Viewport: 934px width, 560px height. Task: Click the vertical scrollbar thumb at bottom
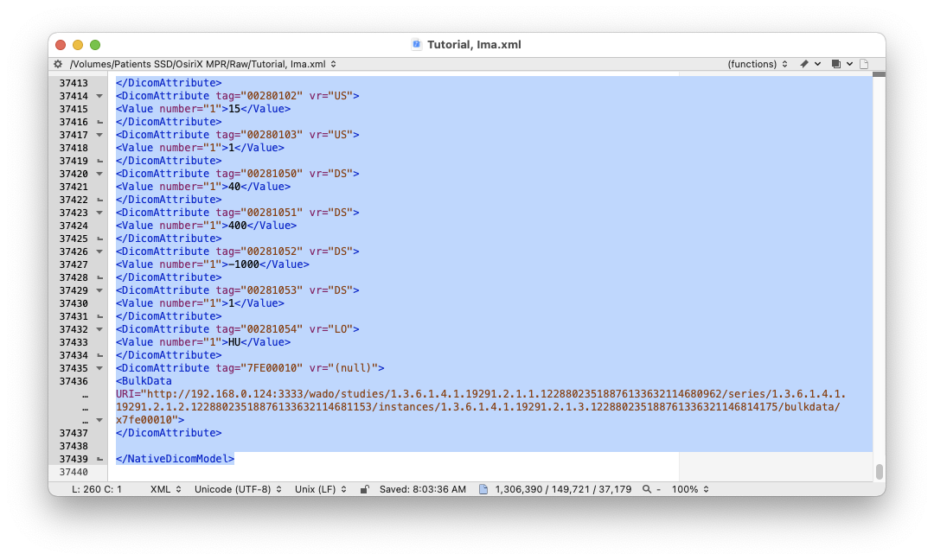click(879, 471)
